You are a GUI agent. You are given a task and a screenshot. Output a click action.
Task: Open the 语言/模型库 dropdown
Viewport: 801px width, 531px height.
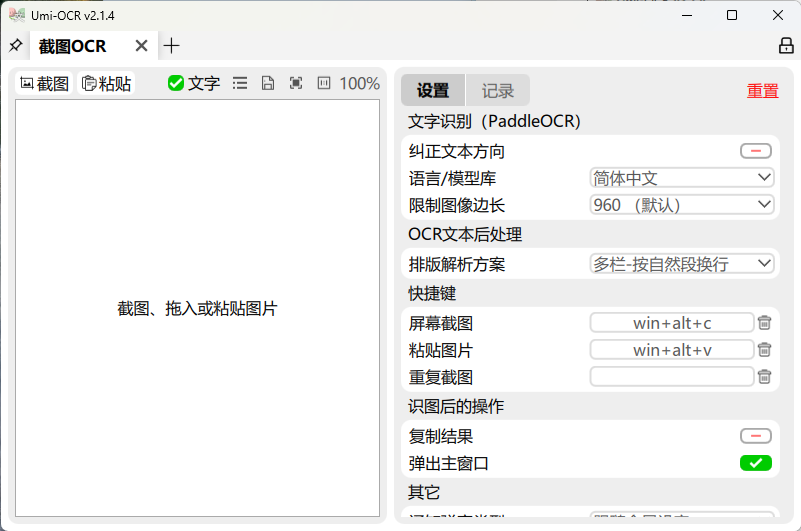(682, 178)
